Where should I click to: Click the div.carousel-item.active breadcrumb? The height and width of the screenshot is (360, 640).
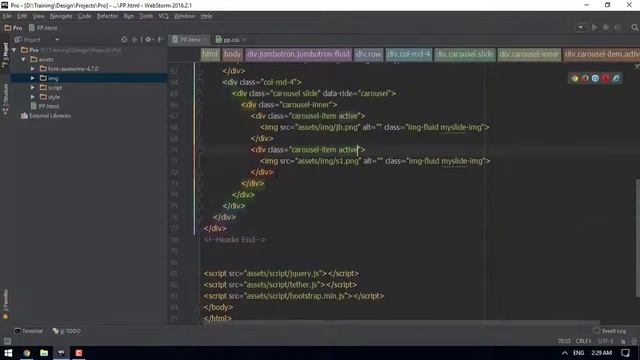tap(601, 54)
